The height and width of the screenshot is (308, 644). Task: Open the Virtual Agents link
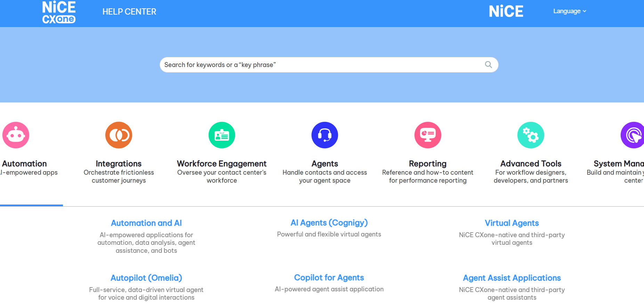tap(512, 223)
